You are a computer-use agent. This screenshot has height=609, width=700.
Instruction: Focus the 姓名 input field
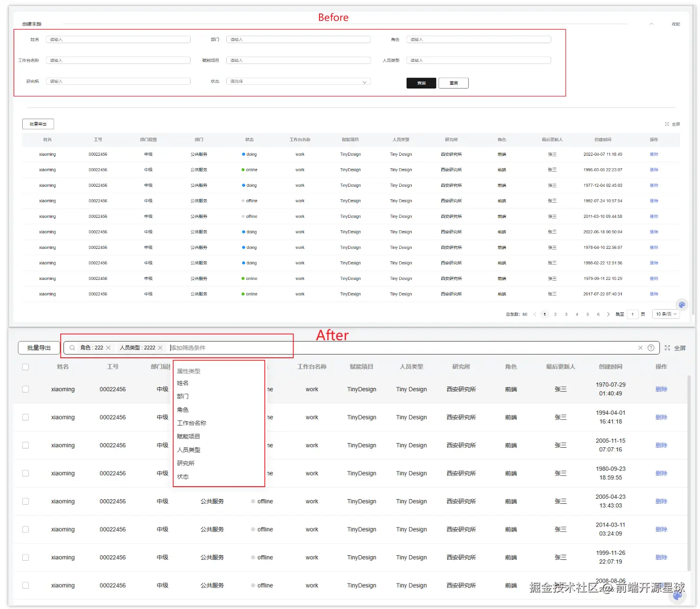click(x=118, y=39)
